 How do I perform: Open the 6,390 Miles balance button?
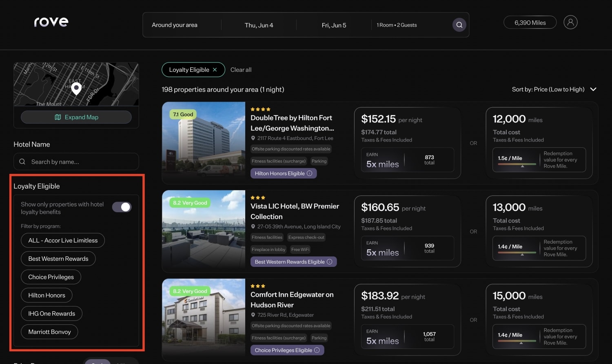(530, 22)
